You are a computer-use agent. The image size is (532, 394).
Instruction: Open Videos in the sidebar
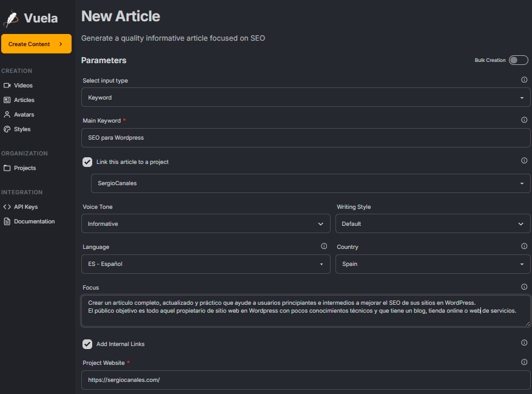[23, 86]
